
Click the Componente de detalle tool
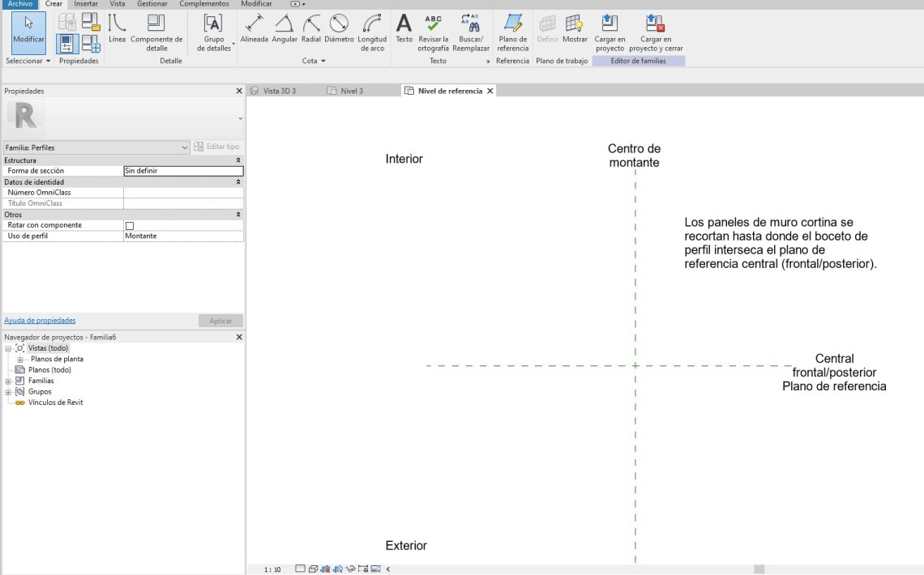(156, 31)
